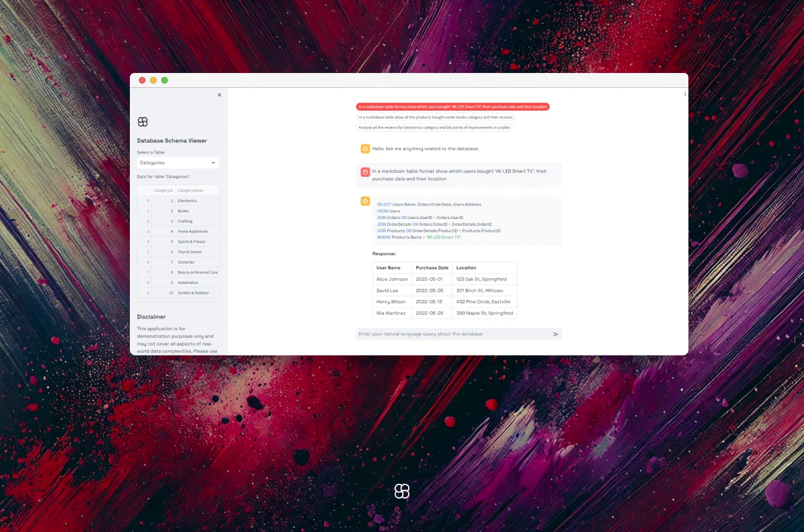
Task: Click the green maximize window button
Action: [165, 80]
